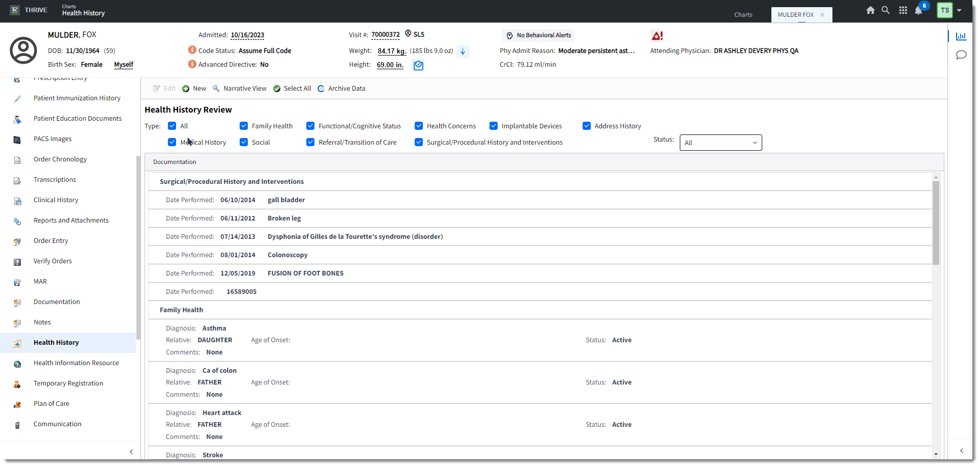This screenshot has height=467, width=980.
Task: Open Temporary Registration in sidebar
Action: click(x=68, y=383)
